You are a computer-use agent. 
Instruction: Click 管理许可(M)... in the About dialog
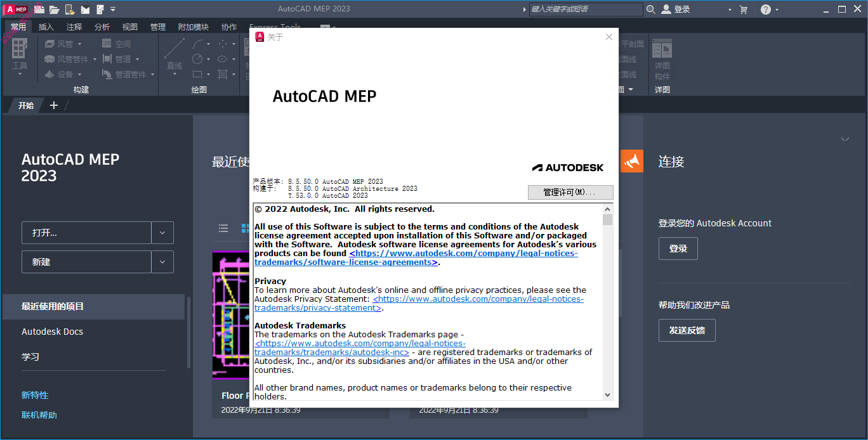[x=570, y=192]
